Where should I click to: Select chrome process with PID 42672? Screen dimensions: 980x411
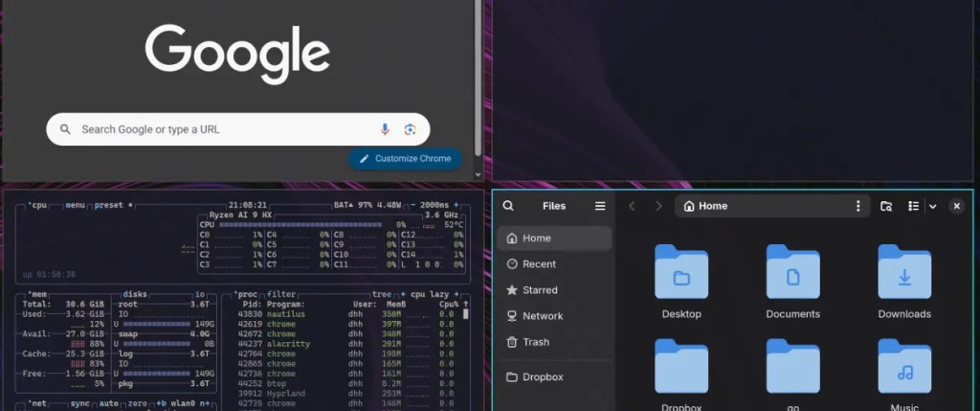345,334
